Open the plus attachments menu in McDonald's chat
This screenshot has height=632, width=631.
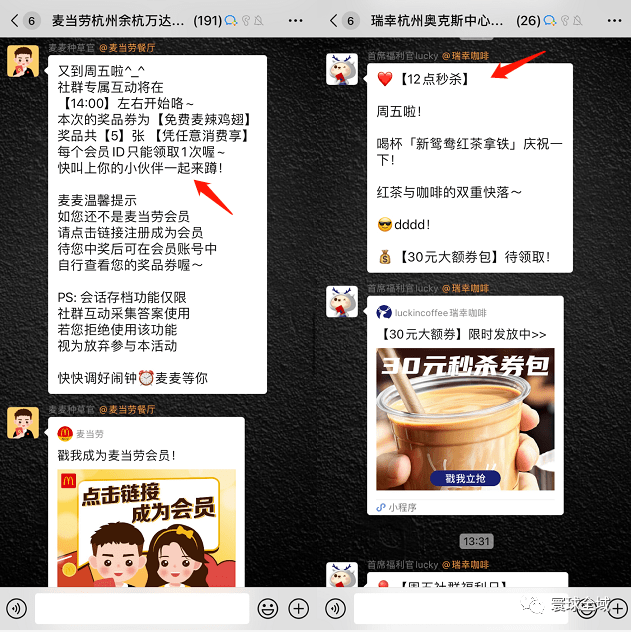click(x=299, y=608)
